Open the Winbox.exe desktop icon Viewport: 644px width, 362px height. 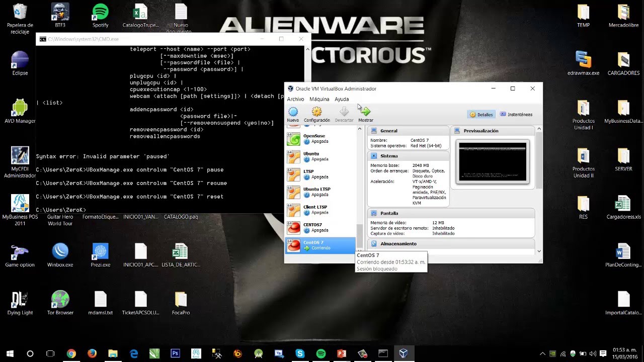pos(60,255)
